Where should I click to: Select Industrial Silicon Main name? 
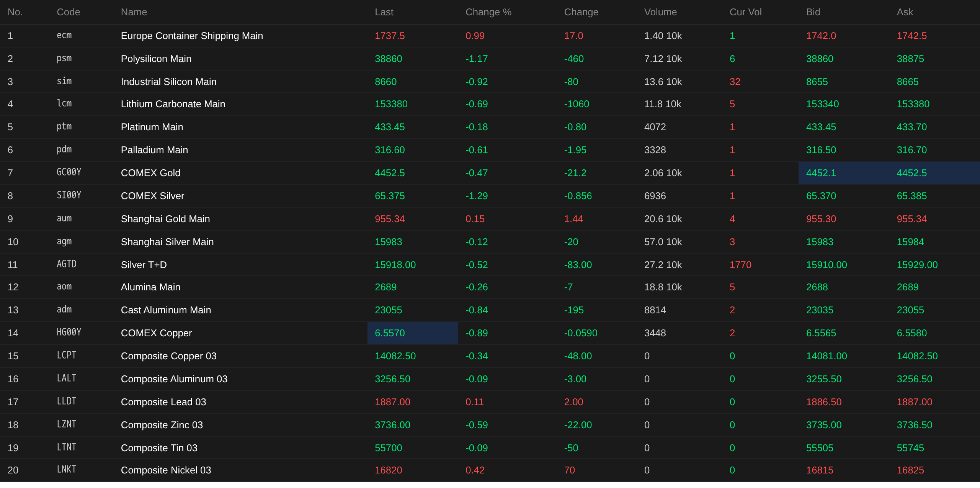click(168, 82)
